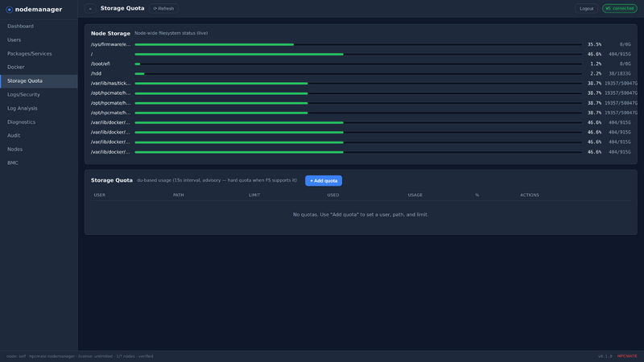Collapse the sidebar with the arrow button
This screenshot has width=644, height=362.
pos(90,9)
